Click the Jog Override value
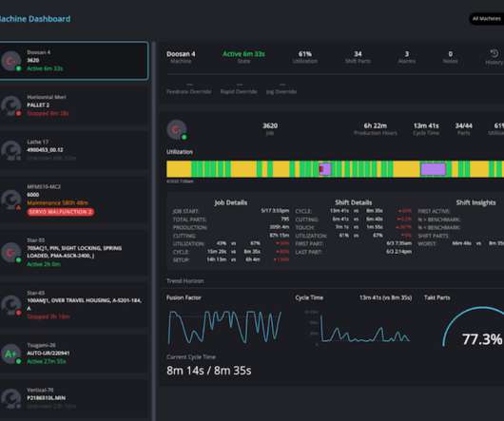The image size is (504, 421). (x=281, y=85)
